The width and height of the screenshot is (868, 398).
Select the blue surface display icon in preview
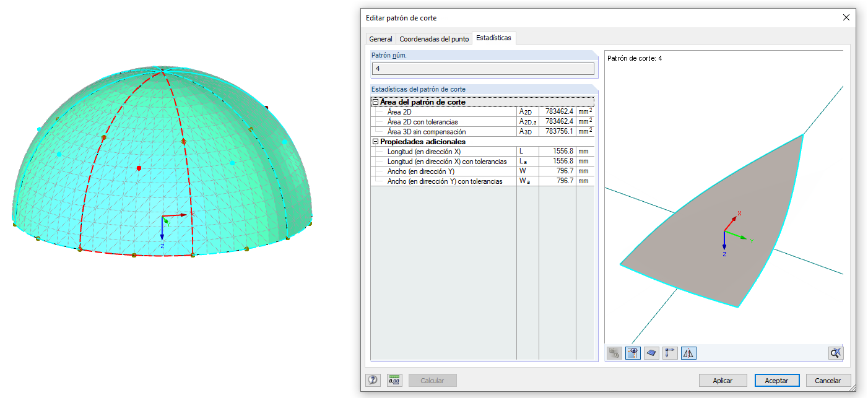pos(651,353)
